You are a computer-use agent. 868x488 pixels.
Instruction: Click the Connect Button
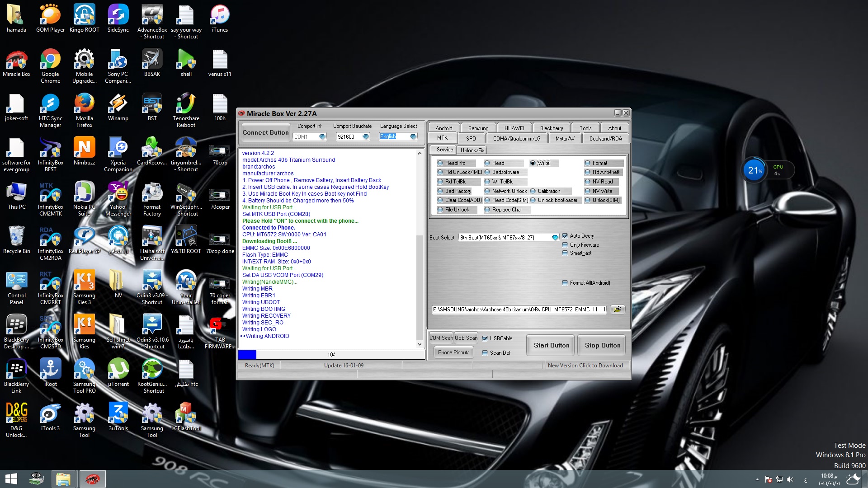[x=265, y=132]
